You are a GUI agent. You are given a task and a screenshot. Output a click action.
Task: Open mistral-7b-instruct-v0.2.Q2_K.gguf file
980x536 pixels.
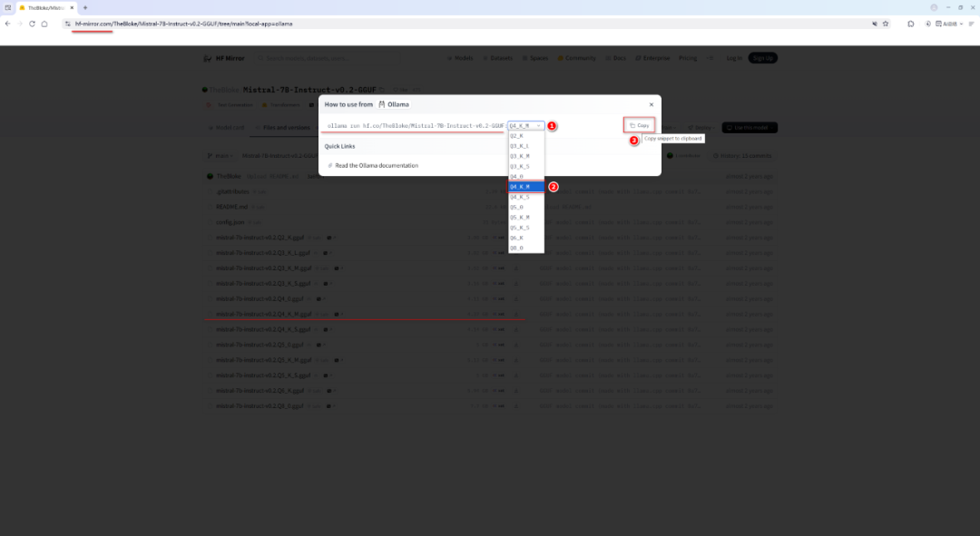pos(260,238)
